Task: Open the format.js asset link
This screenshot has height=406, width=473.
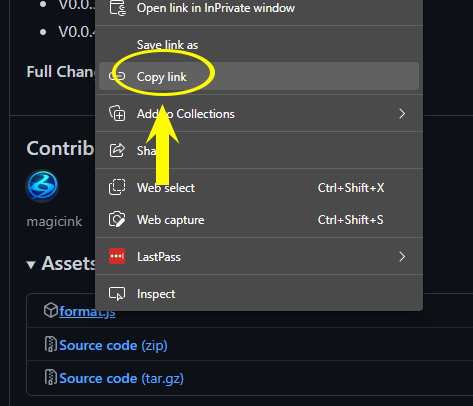Action: (87, 311)
